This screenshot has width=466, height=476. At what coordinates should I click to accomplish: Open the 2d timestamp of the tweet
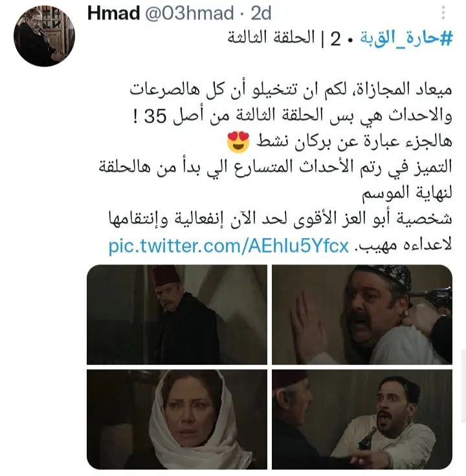coord(261,14)
